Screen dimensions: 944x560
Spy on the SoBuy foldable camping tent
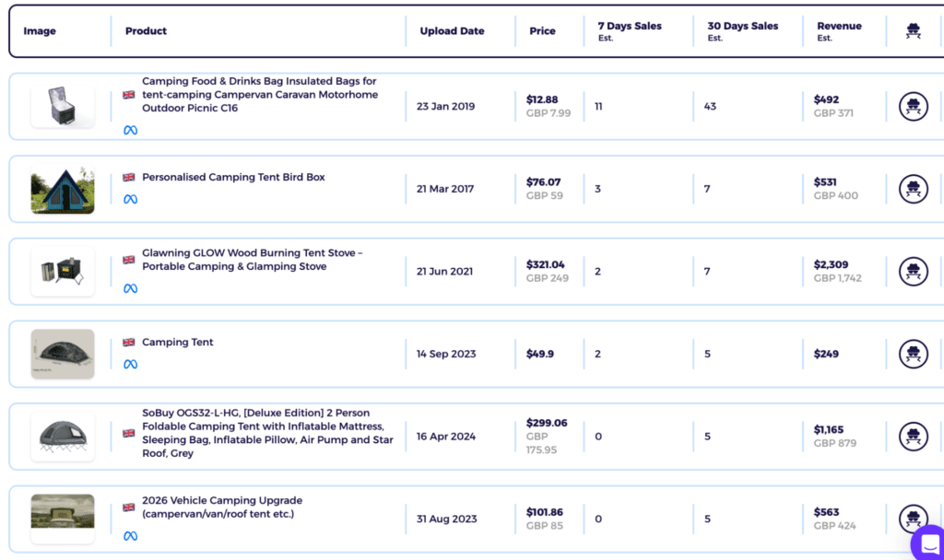[x=913, y=436]
